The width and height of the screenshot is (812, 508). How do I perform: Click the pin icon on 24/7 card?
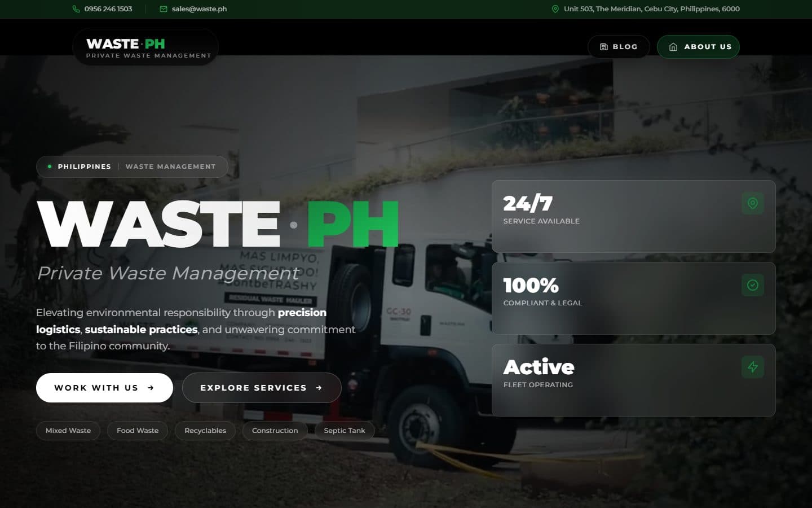753,203
